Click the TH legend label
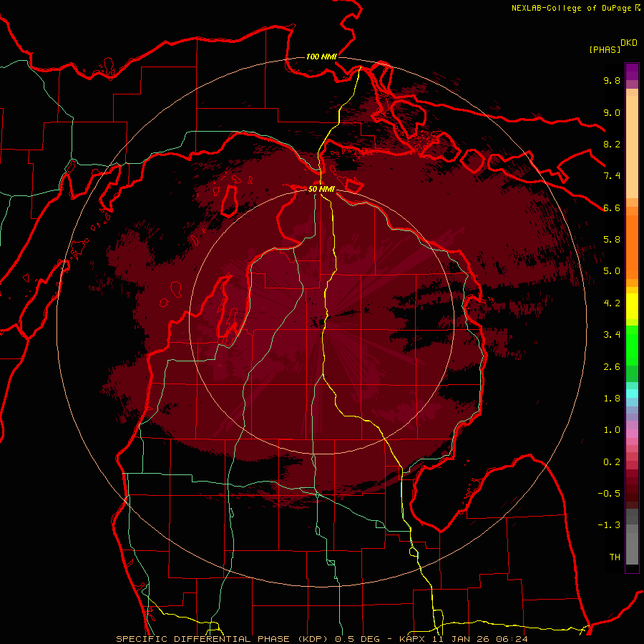644x644 pixels. click(x=615, y=557)
